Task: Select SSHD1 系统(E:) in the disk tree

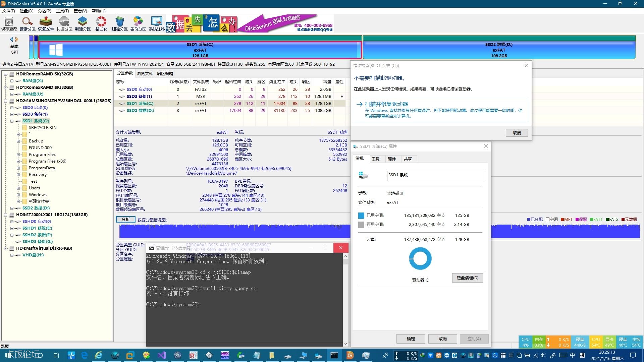Action: 37,228
